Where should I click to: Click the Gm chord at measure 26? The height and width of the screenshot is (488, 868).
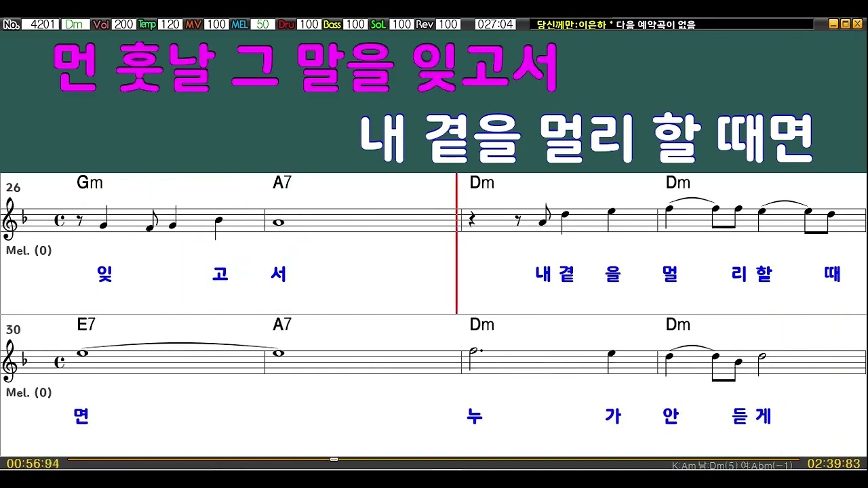click(90, 182)
